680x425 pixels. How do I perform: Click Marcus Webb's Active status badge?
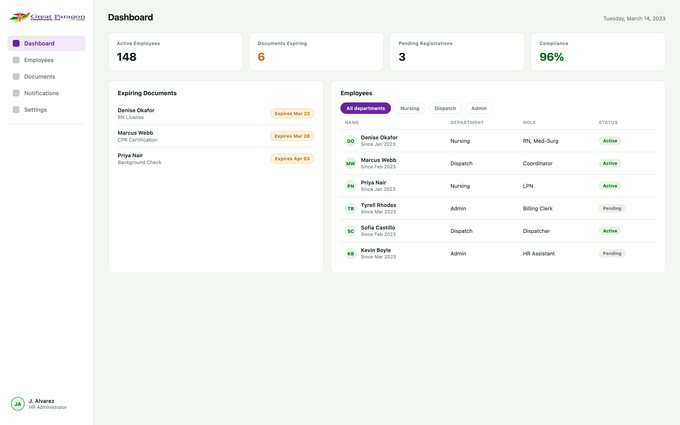tap(610, 163)
